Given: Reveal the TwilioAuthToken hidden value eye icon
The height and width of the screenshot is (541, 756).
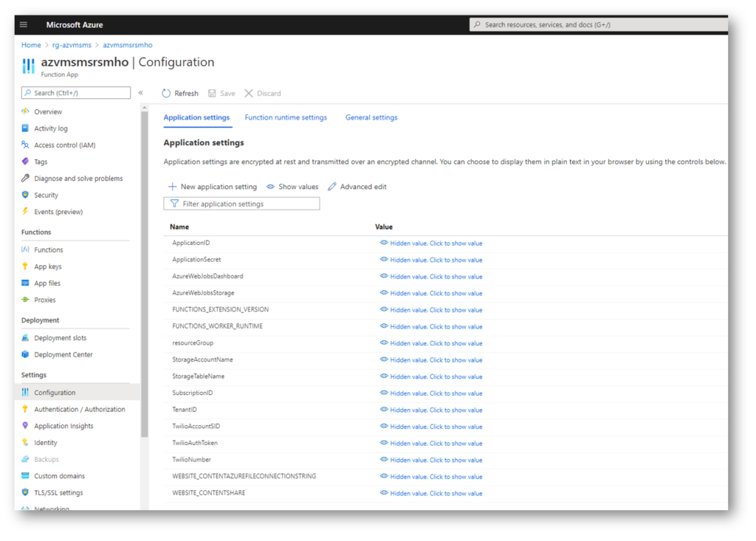Looking at the screenshot, I should pos(384,443).
